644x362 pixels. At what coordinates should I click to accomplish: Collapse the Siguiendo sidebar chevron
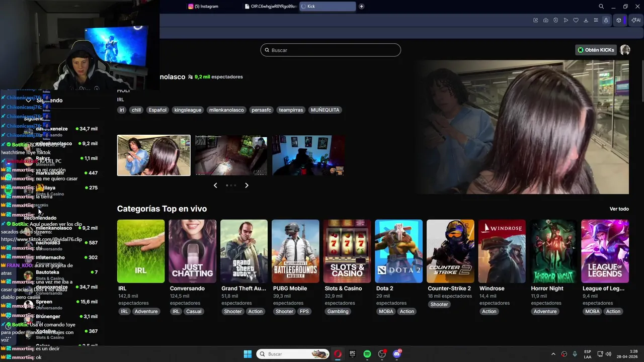click(29, 101)
